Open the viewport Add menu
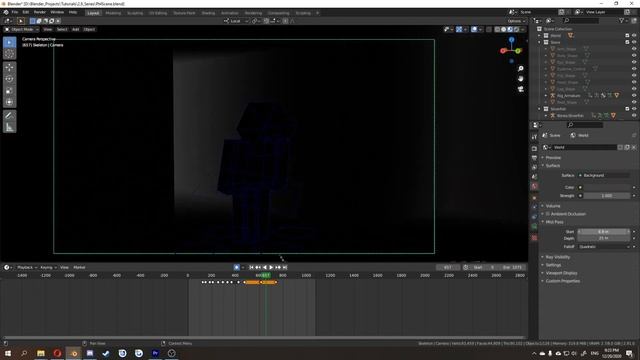Image resolution: width=640 pixels, height=360 pixels. (x=76, y=29)
